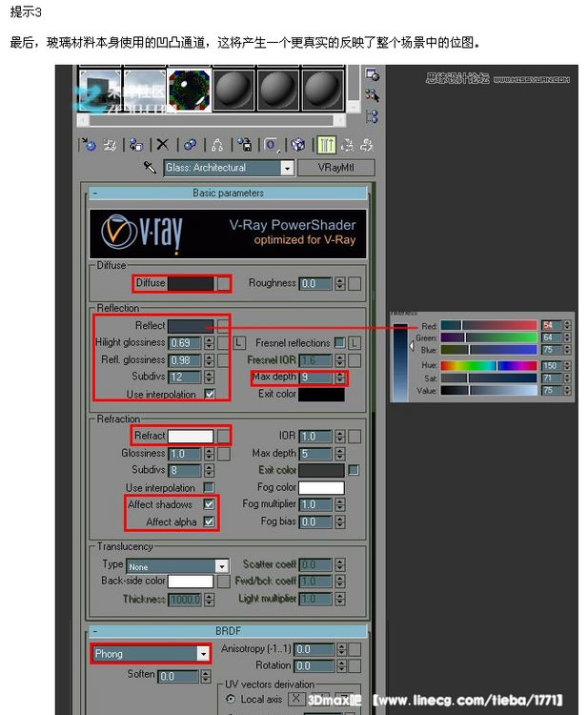Open the Refract white color swatch

[x=191, y=436]
